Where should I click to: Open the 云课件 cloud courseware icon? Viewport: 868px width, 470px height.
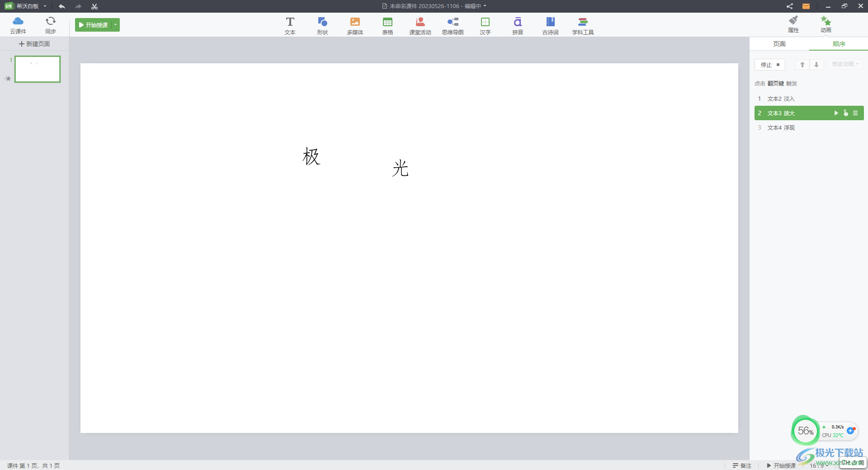(18, 25)
